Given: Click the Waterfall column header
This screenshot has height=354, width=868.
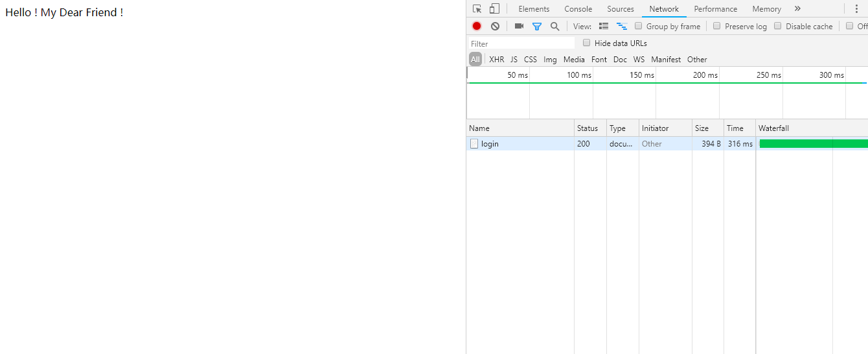Looking at the screenshot, I should [x=812, y=128].
